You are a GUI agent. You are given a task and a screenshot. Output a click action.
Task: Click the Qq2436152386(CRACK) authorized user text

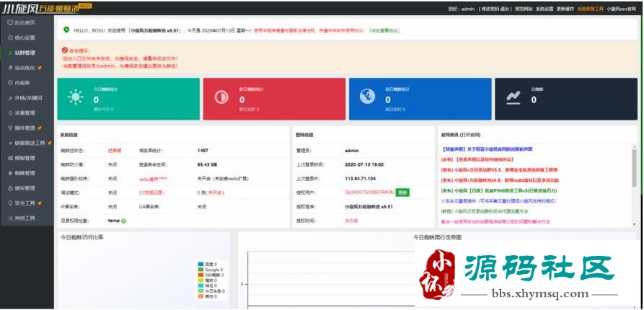point(369,192)
